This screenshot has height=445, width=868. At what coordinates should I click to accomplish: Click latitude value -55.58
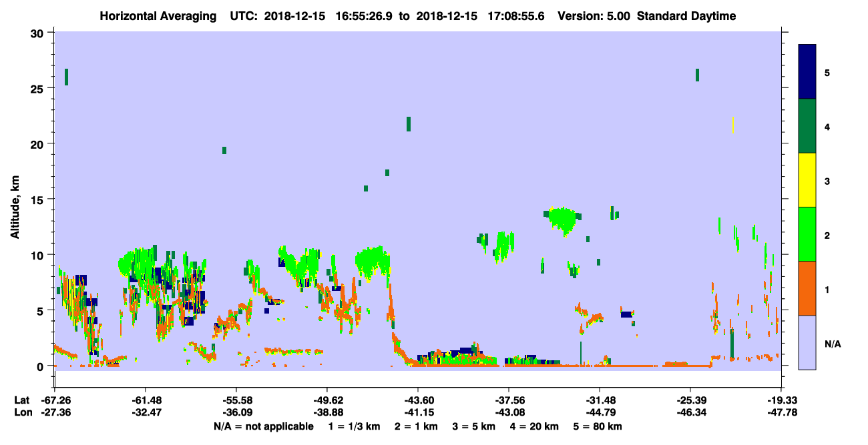tap(236, 400)
